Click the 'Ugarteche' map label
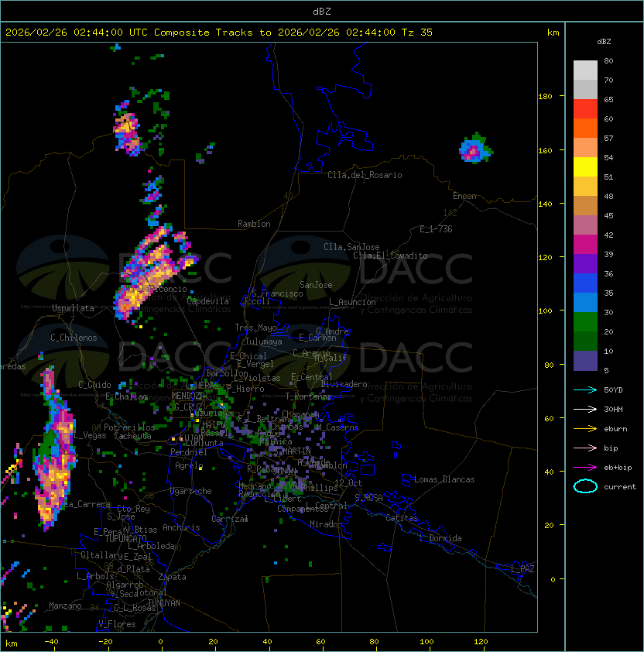The height and width of the screenshot is (652, 644). click(x=191, y=492)
